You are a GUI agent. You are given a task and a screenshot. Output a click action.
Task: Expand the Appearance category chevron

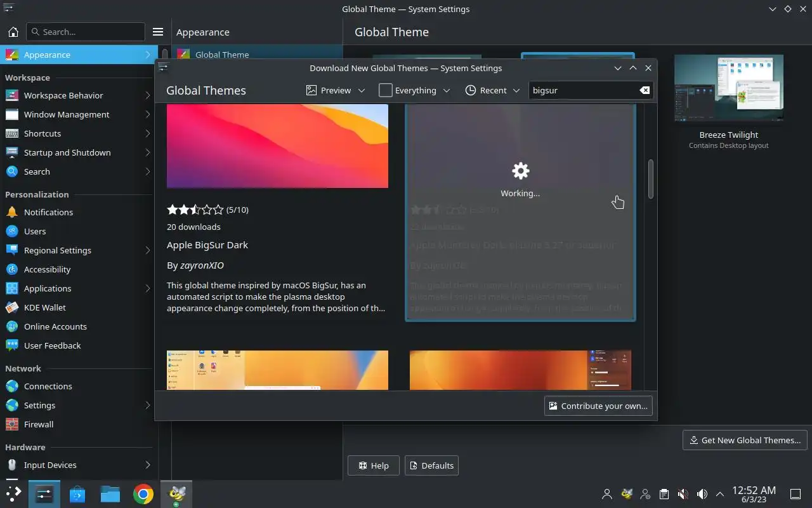pyautogui.click(x=148, y=55)
